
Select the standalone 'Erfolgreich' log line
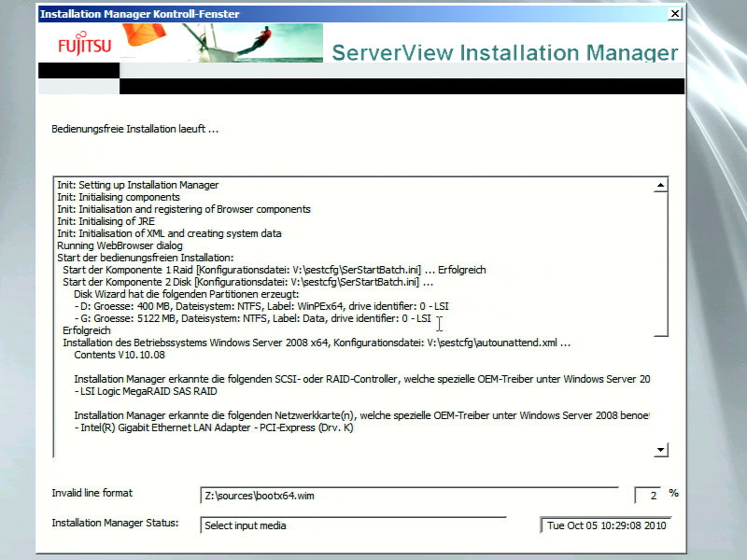[87, 330]
